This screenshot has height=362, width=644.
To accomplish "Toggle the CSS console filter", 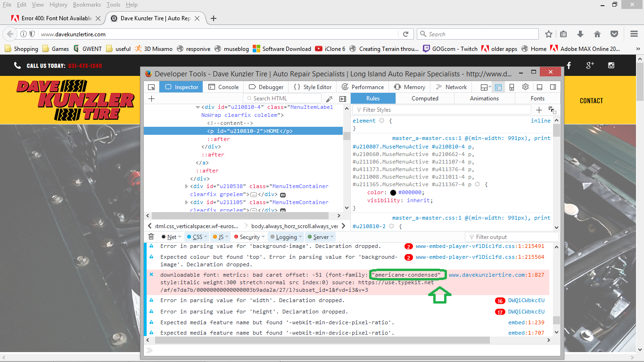I will point(195,237).
